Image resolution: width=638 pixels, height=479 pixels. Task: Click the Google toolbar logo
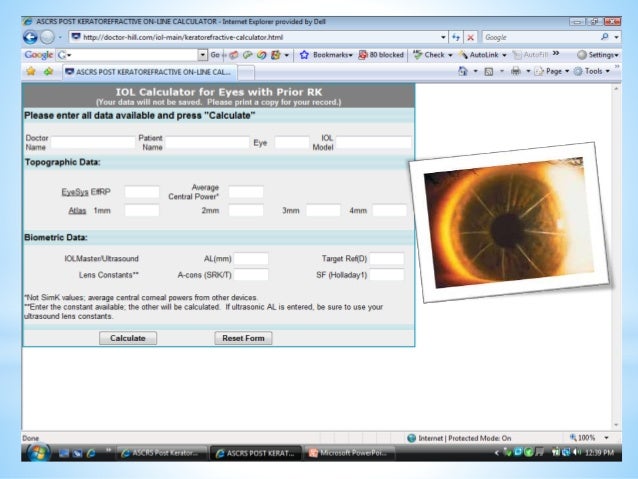pyautogui.click(x=39, y=55)
